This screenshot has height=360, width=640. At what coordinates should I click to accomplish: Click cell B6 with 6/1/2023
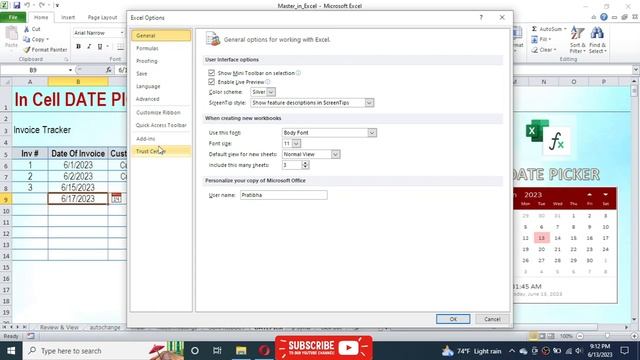pos(78,165)
